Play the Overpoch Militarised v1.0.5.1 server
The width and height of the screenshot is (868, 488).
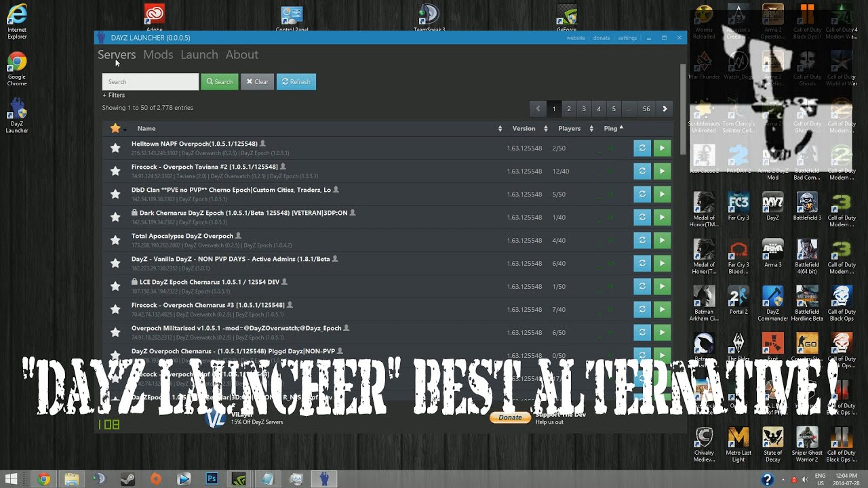tap(662, 332)
